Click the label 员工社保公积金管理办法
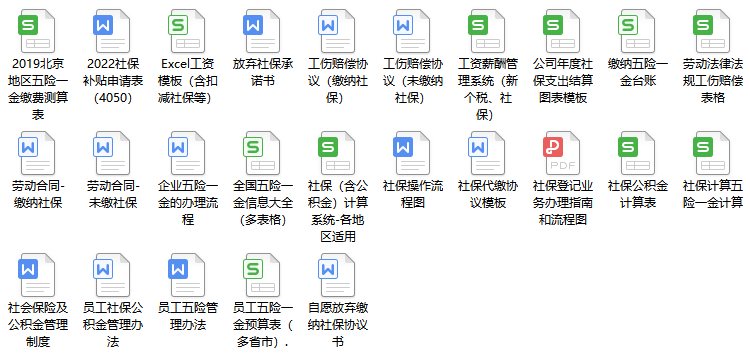This screenshot has width=750, height=362. (113, 325)
